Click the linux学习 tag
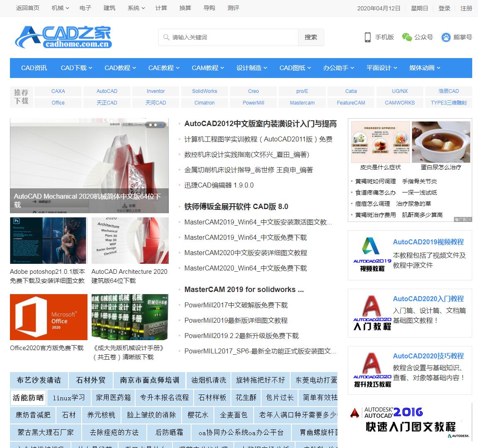478x448 pixels. 69,398
